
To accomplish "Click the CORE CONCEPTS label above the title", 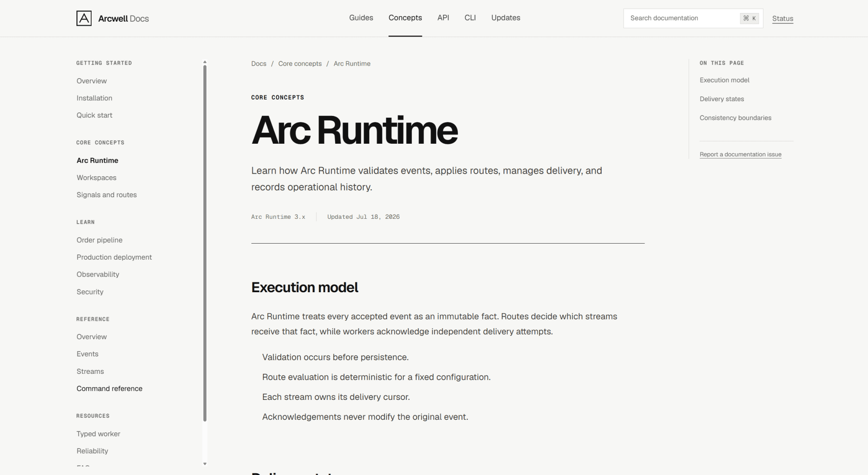I will pyautogui.click(x=277, y=97).
